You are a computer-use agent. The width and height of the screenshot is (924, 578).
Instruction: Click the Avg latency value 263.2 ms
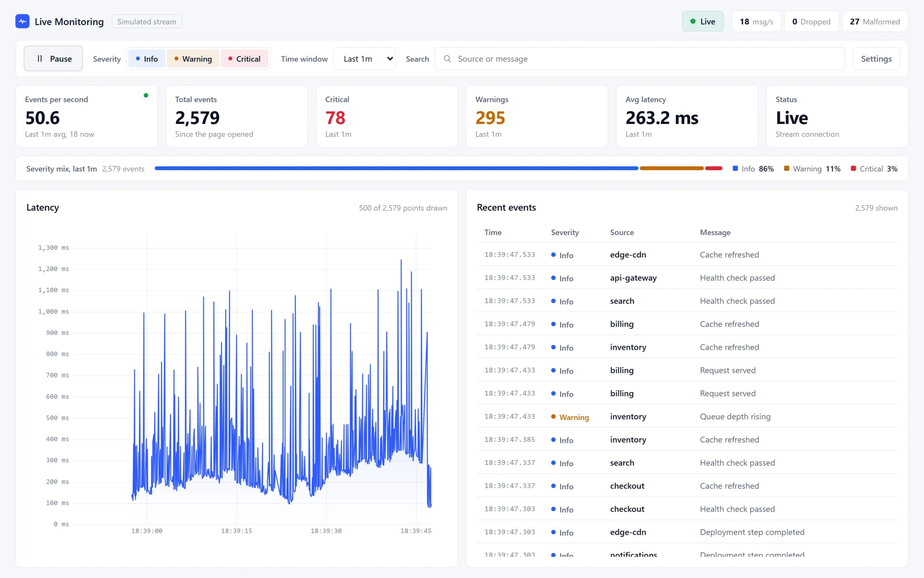(x=662, y=118)
